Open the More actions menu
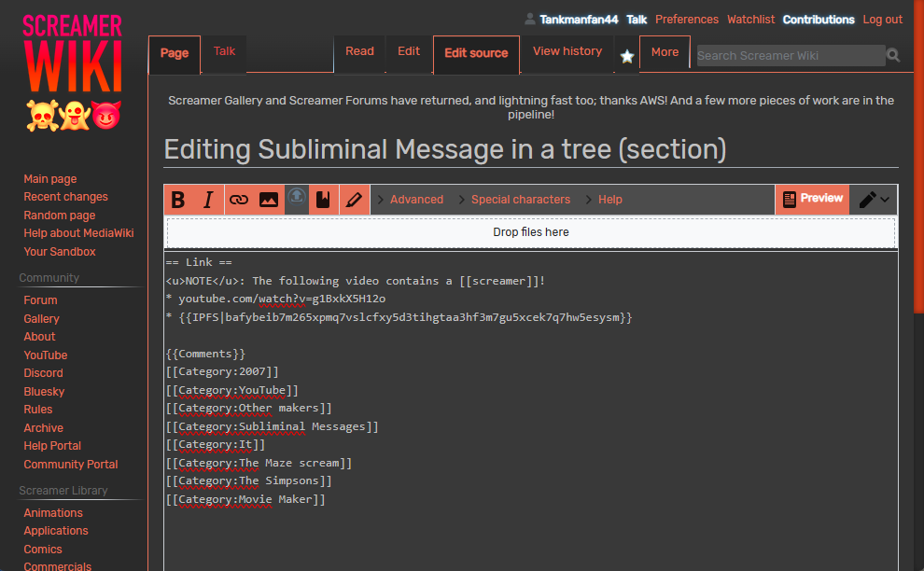 click(x=665, y=52)
